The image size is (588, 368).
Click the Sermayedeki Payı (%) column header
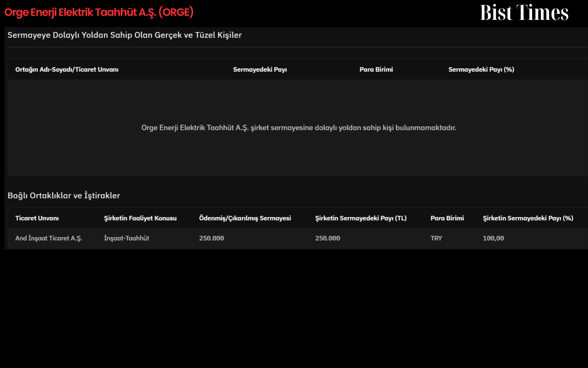click(481, 70)
